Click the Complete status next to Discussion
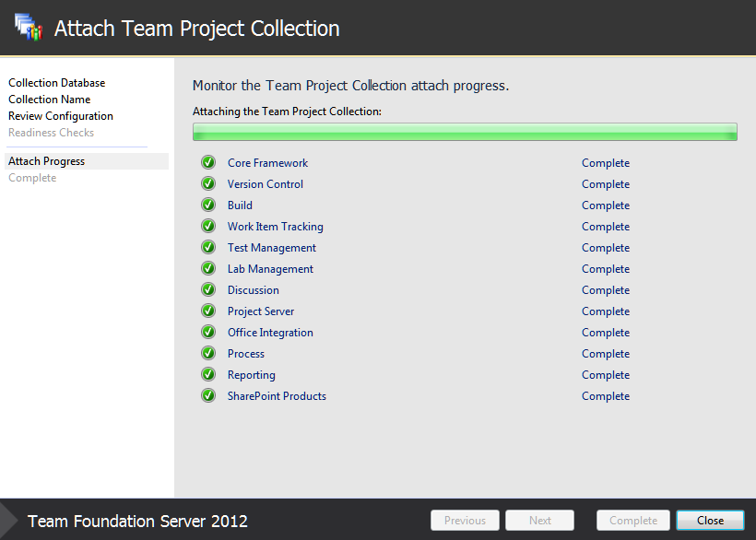The width and height of the screenshot is (756, 540). point(606,290)
